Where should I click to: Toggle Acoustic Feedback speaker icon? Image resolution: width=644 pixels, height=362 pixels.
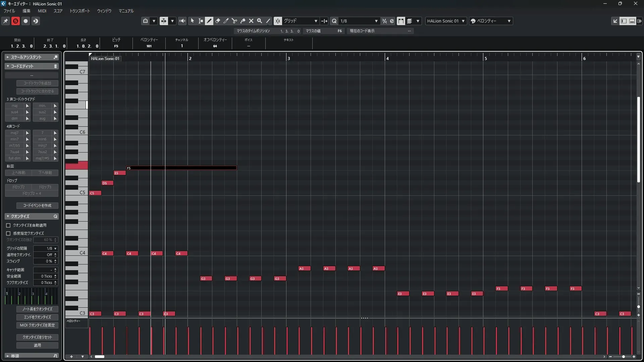click(182, 21)
